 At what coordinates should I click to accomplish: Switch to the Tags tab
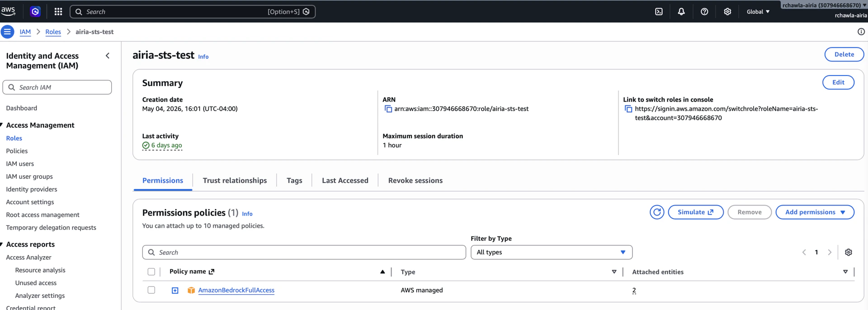294,180
